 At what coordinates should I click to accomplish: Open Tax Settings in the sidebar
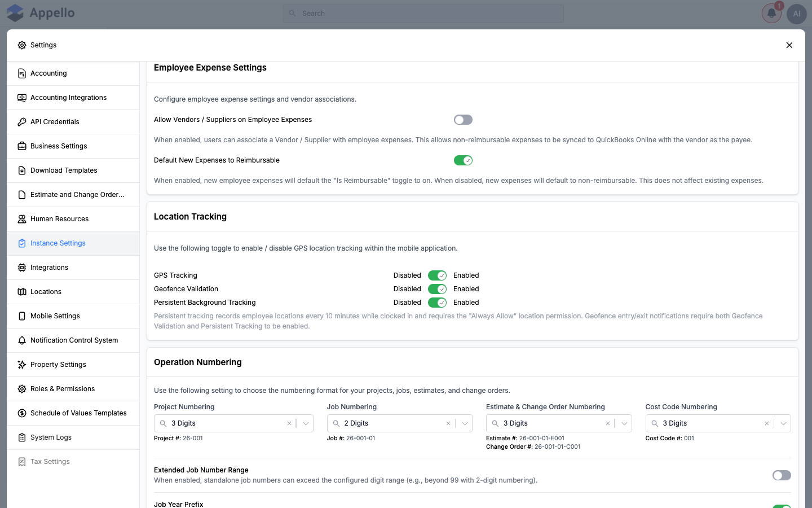pos(73,462)
